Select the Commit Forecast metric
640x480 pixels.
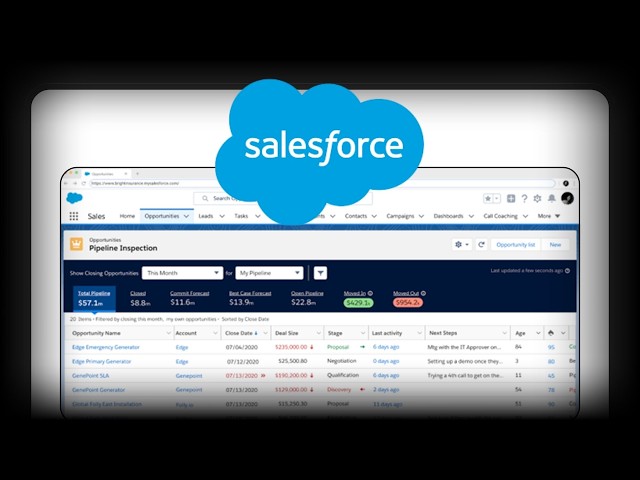click(189, 298)
